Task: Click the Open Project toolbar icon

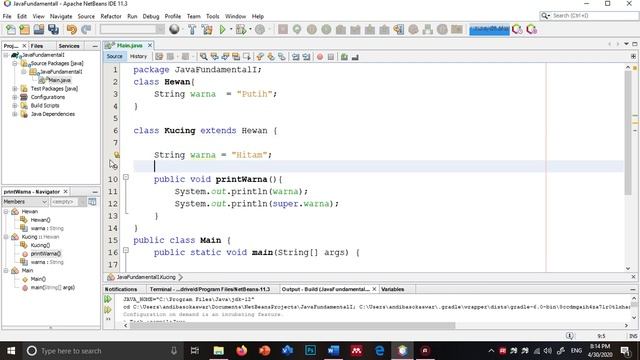Action: [39, 29]
